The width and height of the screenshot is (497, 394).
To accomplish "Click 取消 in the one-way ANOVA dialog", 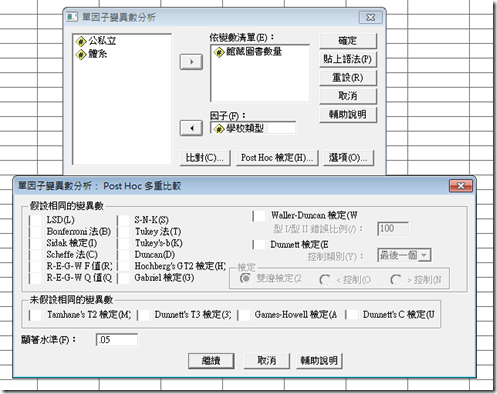I will [x=348, y=96].
